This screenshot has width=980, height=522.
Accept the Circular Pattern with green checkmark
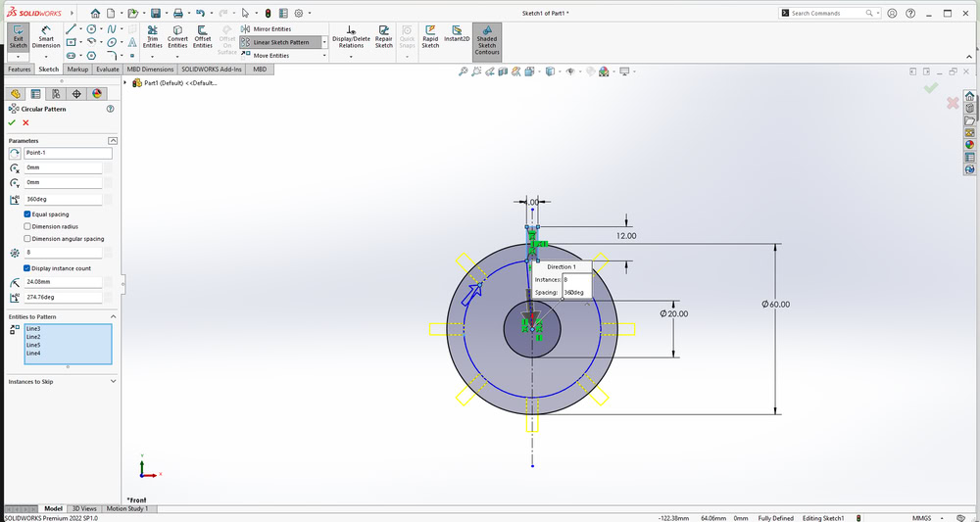pyautogui.click(x=12, y=122)
